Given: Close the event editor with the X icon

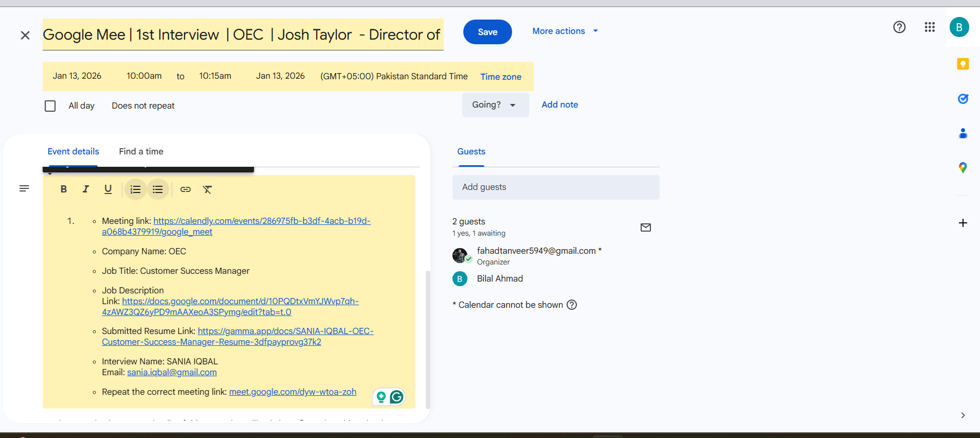Looking at the screenshot, I should tap(25, 35).
